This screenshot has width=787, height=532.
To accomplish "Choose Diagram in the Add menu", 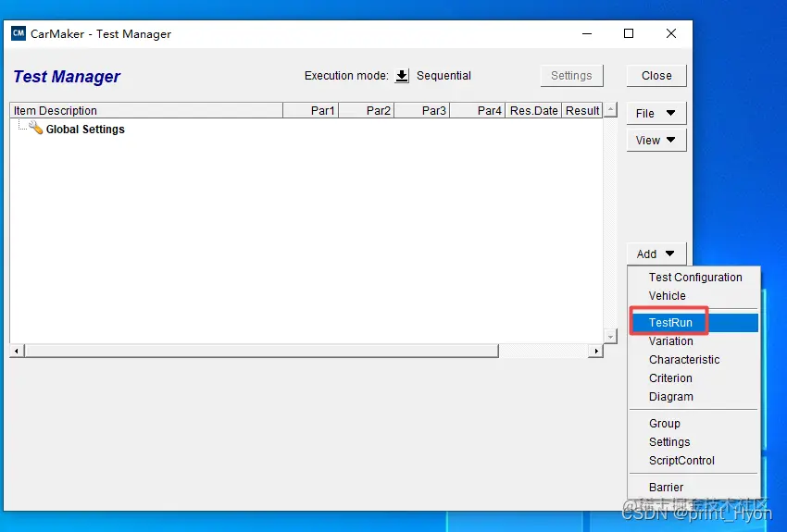I will pos(693,397).
